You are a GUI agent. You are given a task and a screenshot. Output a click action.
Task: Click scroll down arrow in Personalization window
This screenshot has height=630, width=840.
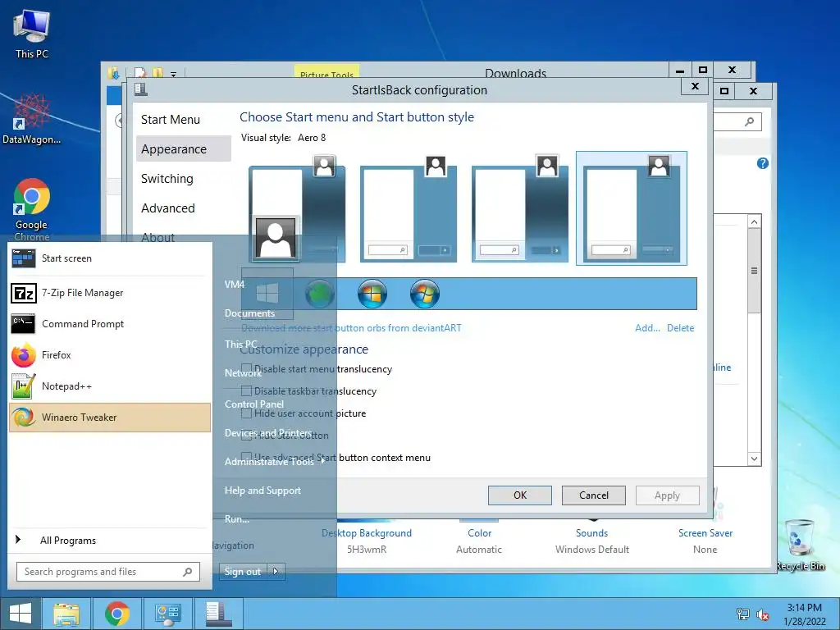coord(755,459)
